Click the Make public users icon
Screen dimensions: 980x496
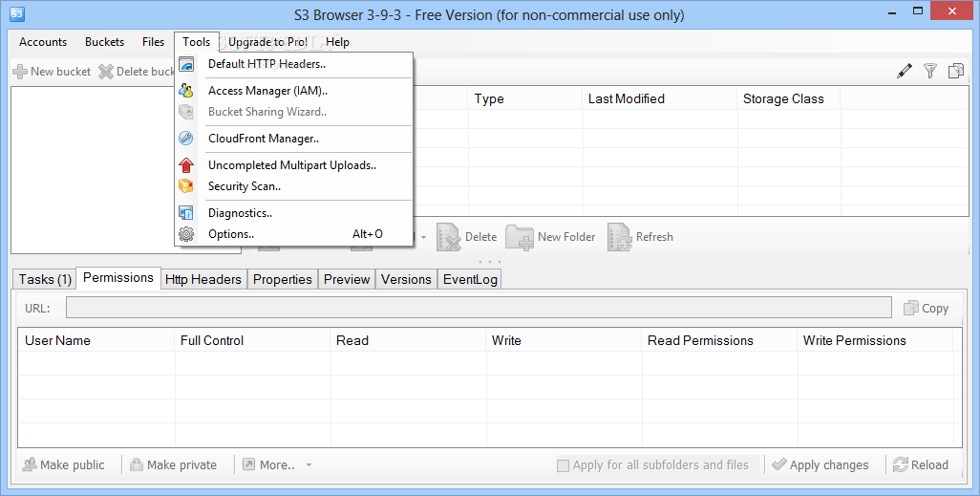[30, 464]
